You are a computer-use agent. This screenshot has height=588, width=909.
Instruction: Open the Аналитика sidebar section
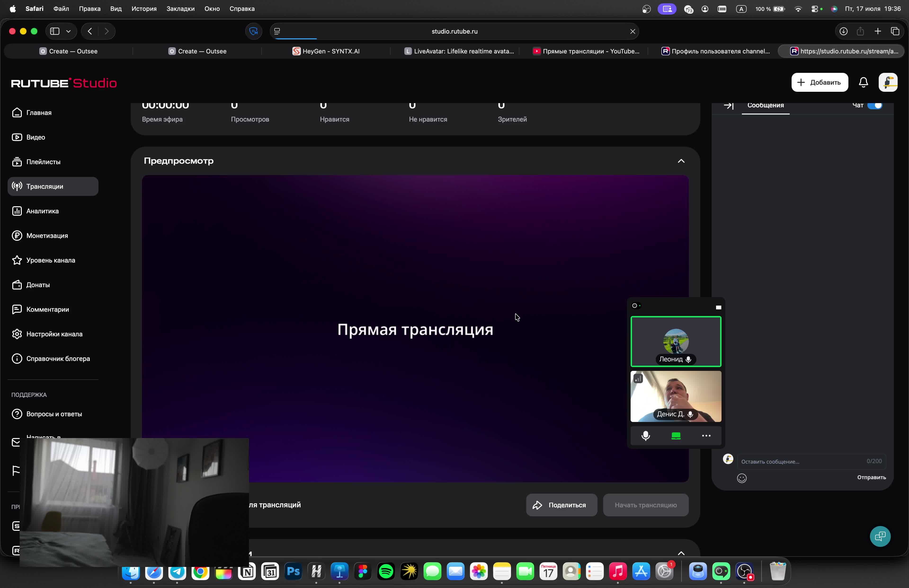53,211
